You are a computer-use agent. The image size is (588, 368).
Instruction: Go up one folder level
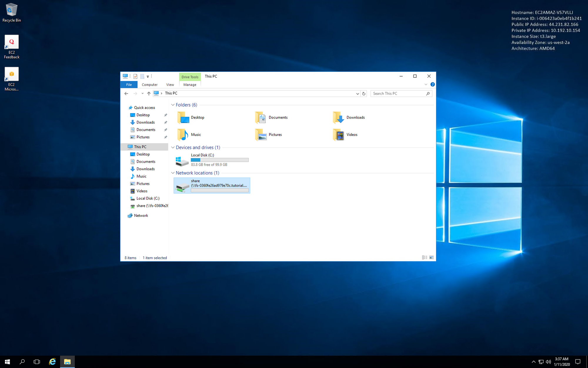[x=149, y=94]
